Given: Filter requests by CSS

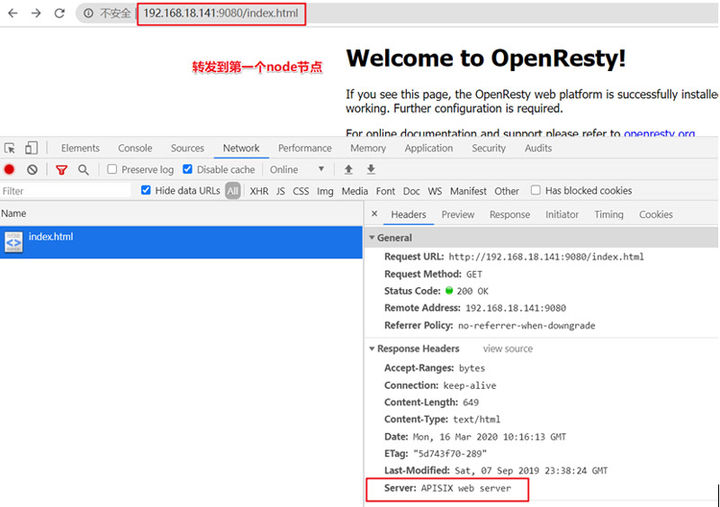Looking at the screenshot, I should coord(301,191).
